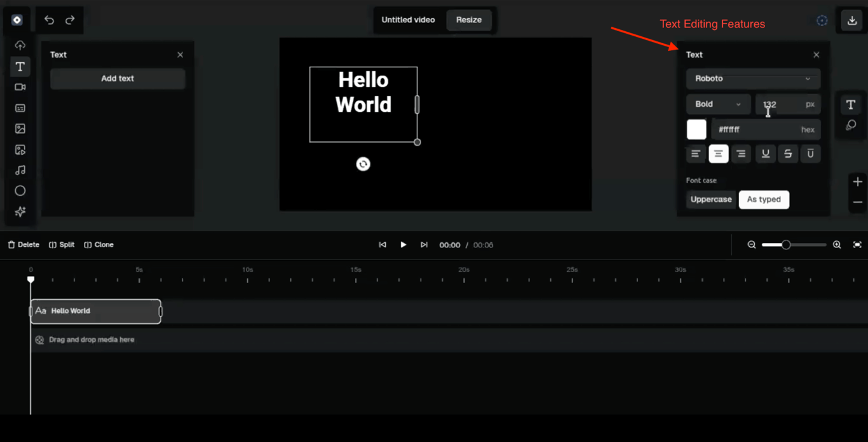
Task: Set text alignment to left
Action: (x=696, y=154)
